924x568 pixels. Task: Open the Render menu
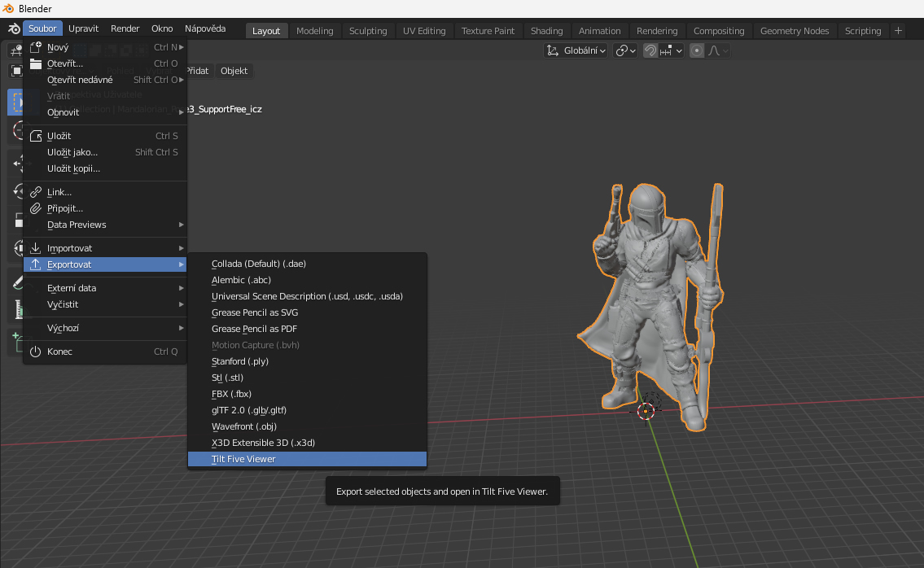[125, 28]
